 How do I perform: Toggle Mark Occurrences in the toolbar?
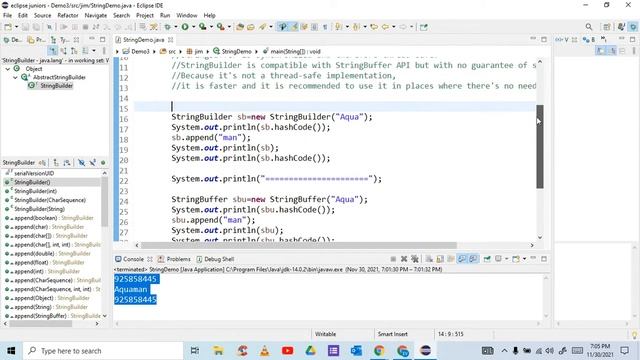pos(293,27)
